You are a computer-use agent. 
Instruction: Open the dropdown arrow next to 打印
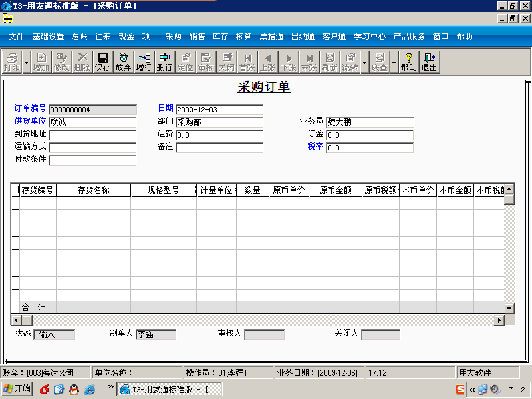coord(26,62)
